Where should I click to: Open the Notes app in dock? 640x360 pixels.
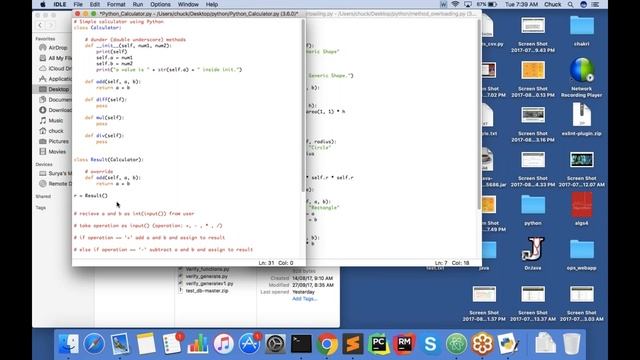146,344
